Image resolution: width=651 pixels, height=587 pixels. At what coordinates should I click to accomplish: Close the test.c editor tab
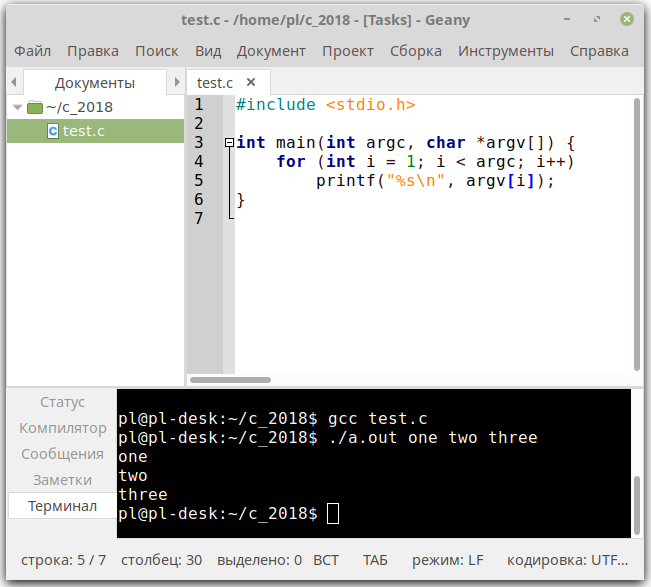[x=251, y=83]
